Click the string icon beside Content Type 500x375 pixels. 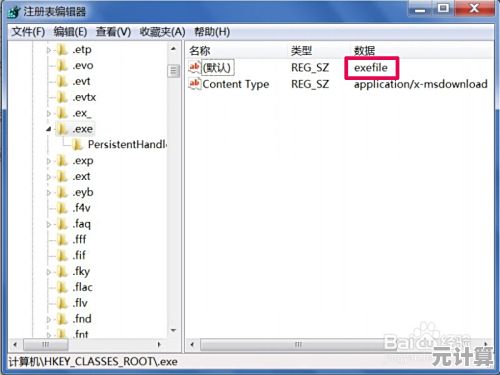(x=194, y=84)
